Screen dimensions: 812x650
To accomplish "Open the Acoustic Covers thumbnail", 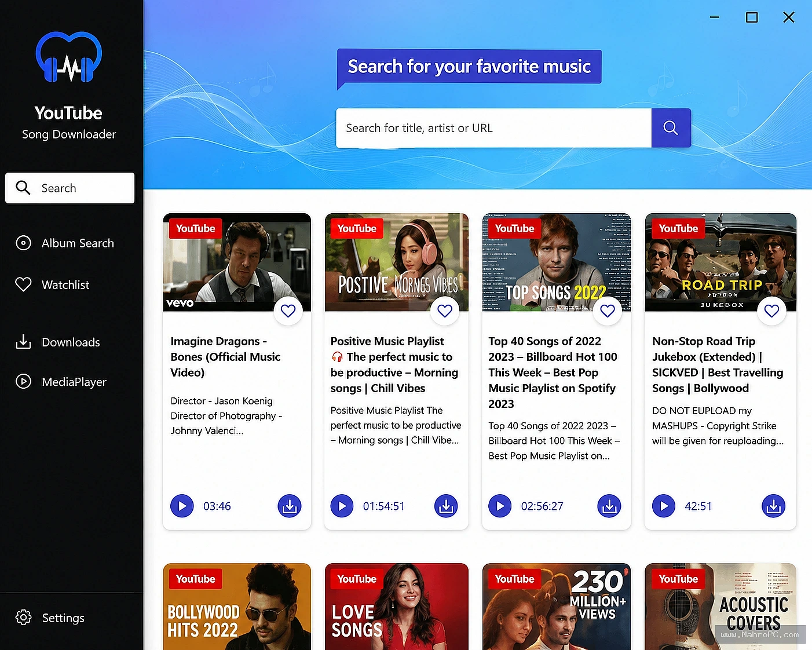I will [720, 607].
